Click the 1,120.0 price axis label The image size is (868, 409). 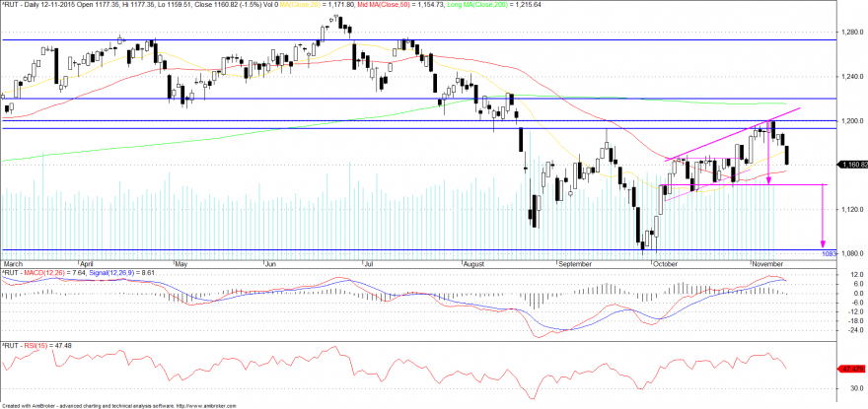pyautogui.click(x=850, y=209)
